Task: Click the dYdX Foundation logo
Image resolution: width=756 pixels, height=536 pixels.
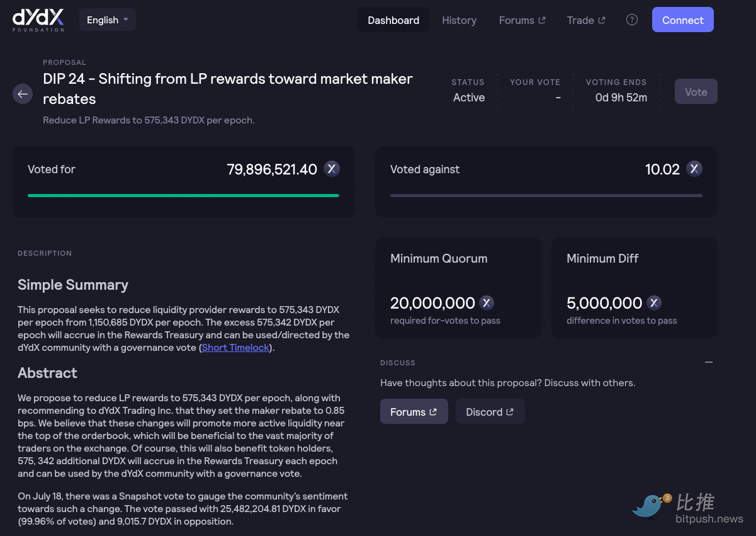Action: tap(38, 20)
